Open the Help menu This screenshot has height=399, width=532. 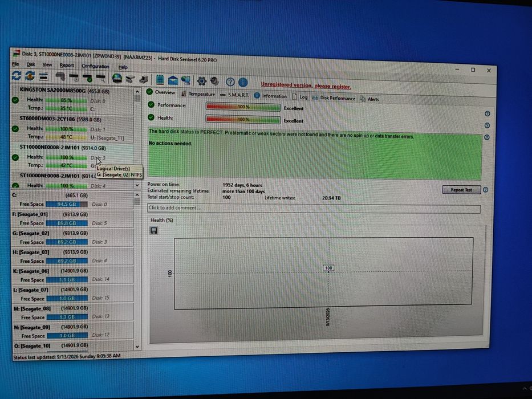[x=123, y=67]
